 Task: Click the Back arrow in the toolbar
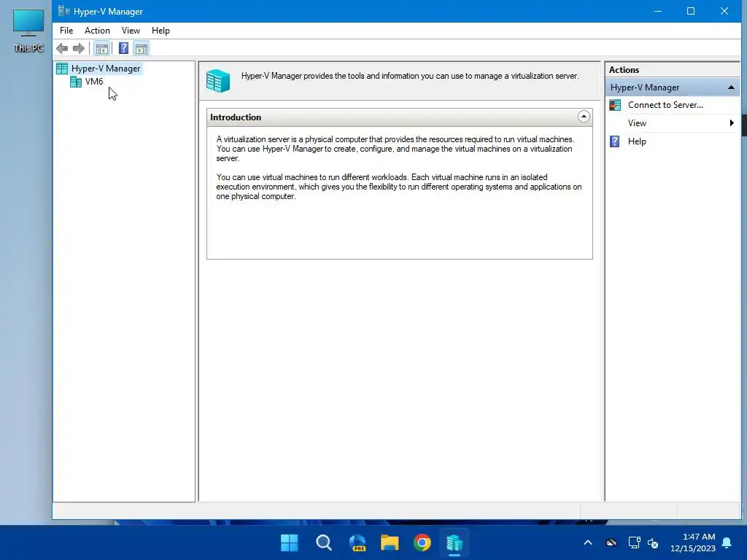62,48
